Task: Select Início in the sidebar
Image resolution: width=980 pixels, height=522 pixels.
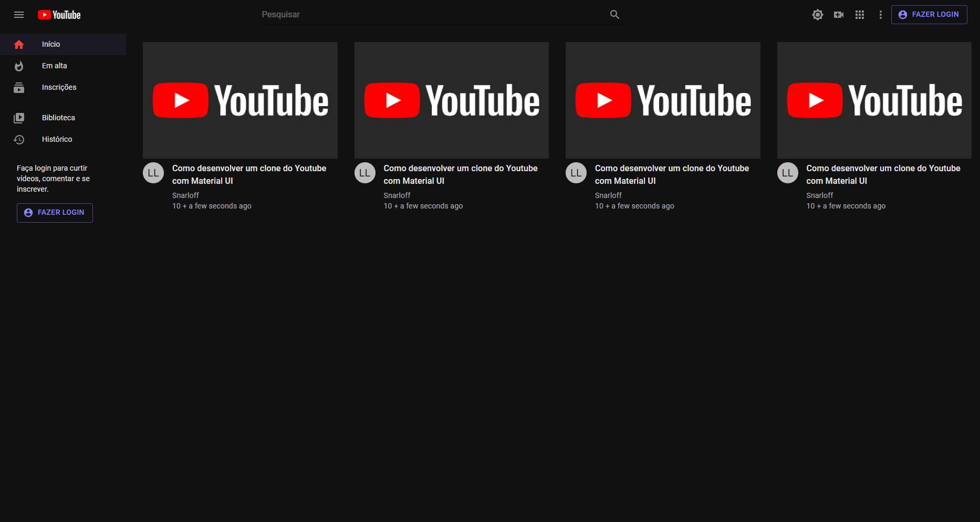Action: [63, 44]
